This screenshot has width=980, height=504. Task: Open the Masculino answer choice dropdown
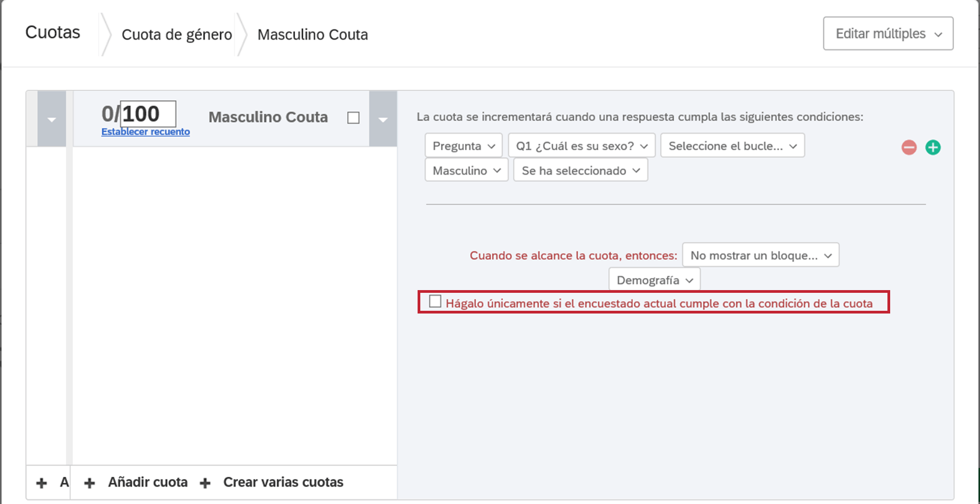click(467, 170)
